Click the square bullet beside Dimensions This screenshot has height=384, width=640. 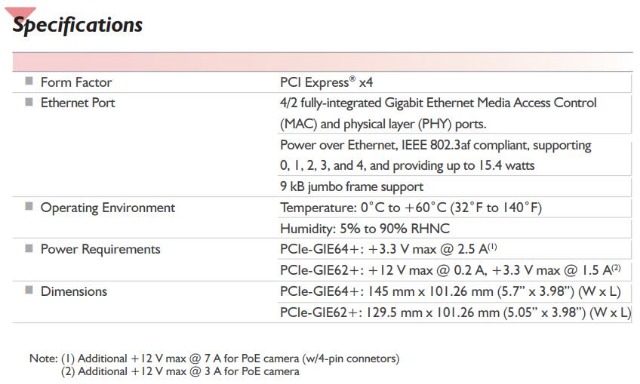coord(29,290)
